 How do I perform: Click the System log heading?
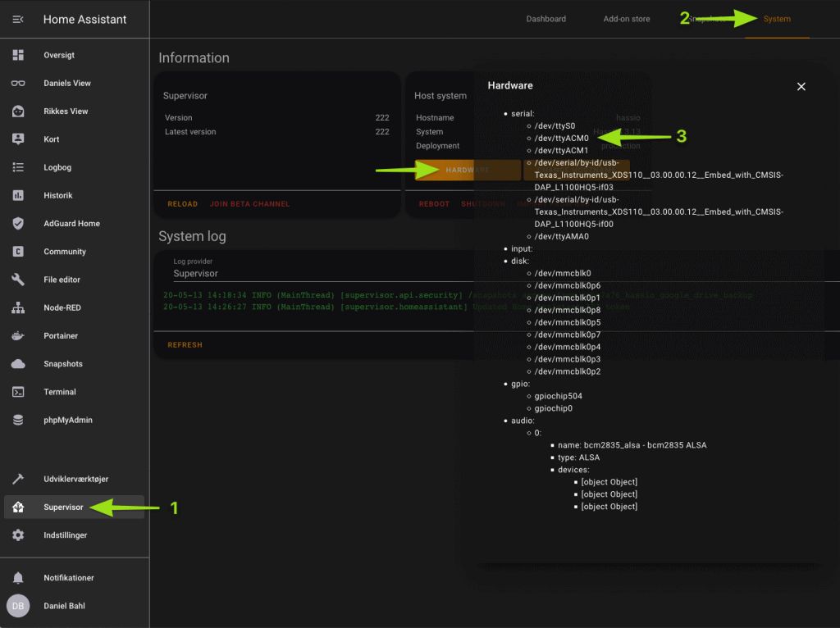click(192, 236)
